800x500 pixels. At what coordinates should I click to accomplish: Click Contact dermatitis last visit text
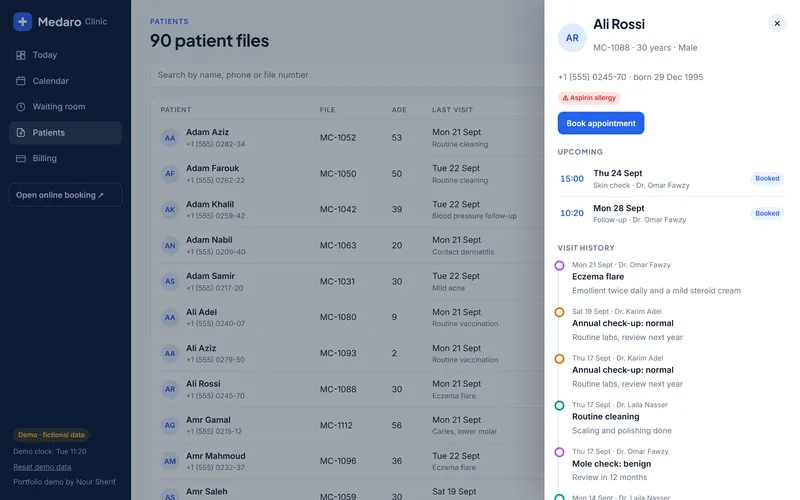tap(463, 252)
